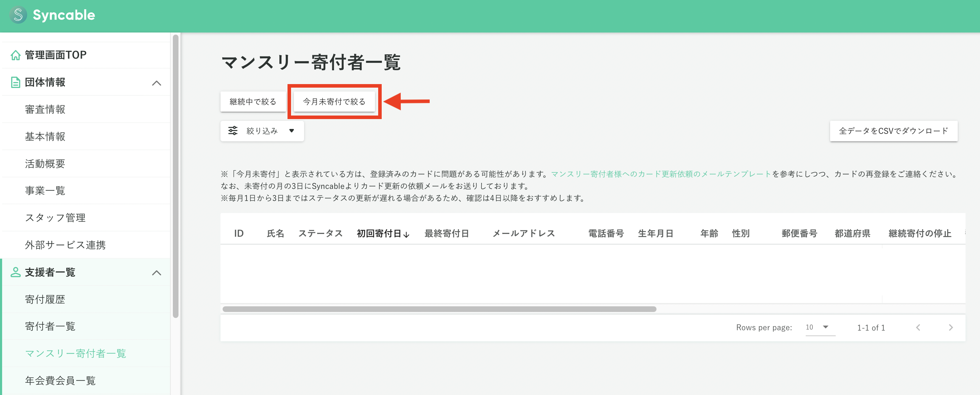Open the Rows per page dropdown
The image size is (980, 395).
click(818, 327)
